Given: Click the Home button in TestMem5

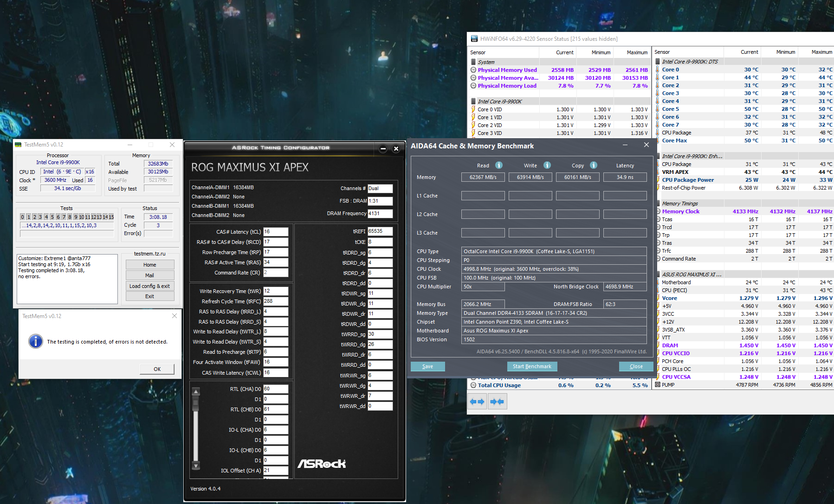Looking at the screenshot, I should 149,265.
